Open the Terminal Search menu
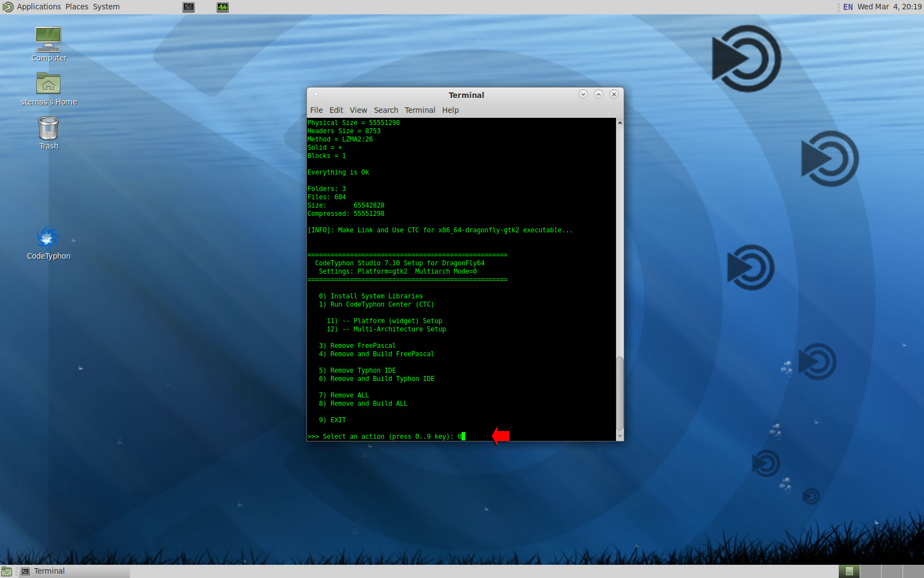The height and width of the screenshot is (578, 924). click(386, 110)
